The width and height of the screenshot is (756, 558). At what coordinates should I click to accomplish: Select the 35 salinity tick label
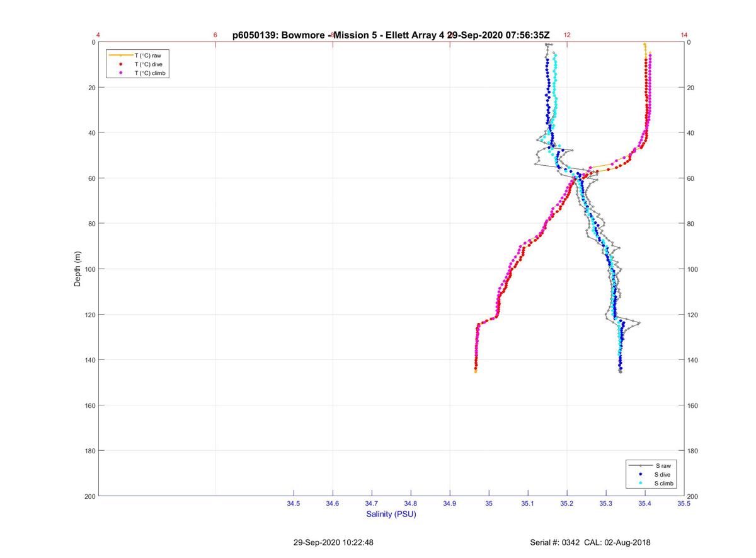tap(489, 503)
